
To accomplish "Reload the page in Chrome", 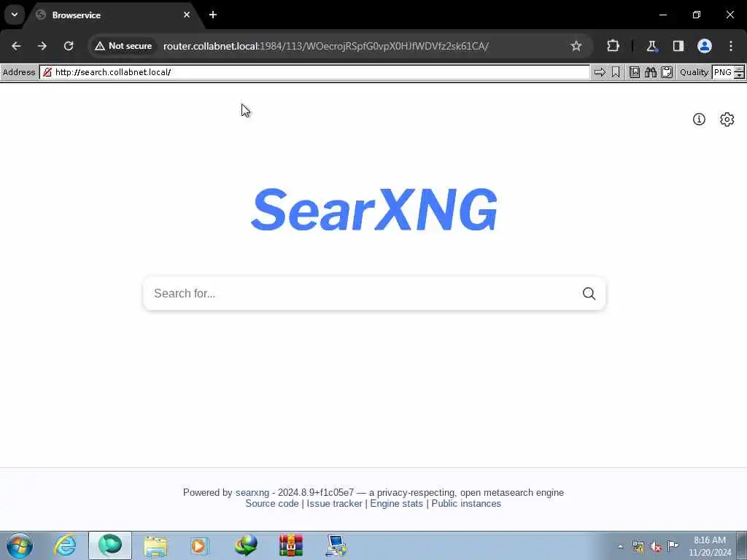I will click(x=69, y=46).
